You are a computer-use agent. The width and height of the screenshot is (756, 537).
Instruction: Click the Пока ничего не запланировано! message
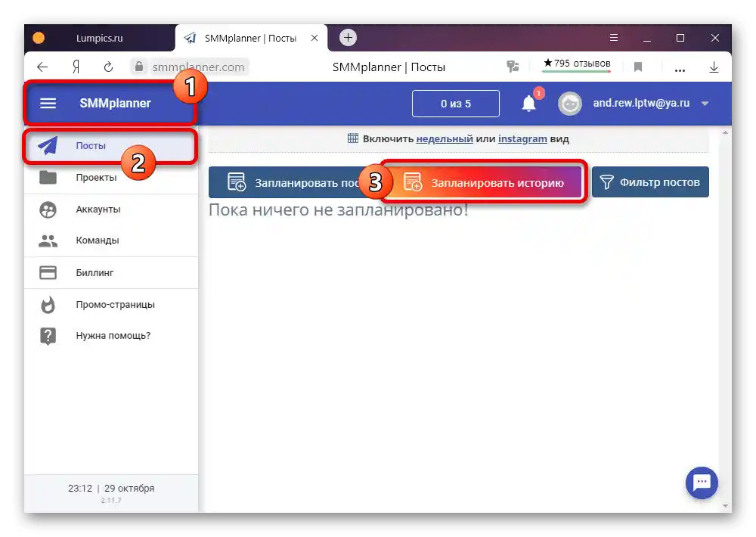coord(339,210)
